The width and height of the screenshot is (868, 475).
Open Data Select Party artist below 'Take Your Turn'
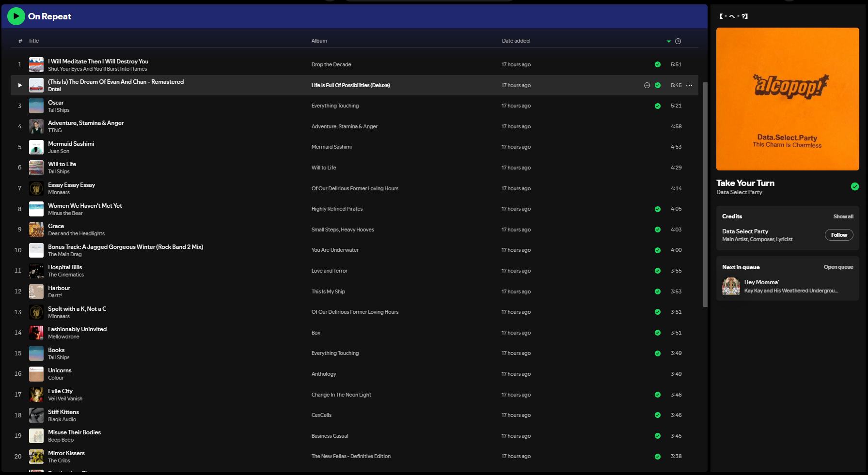pyautogui.click(x=739, y=192)
